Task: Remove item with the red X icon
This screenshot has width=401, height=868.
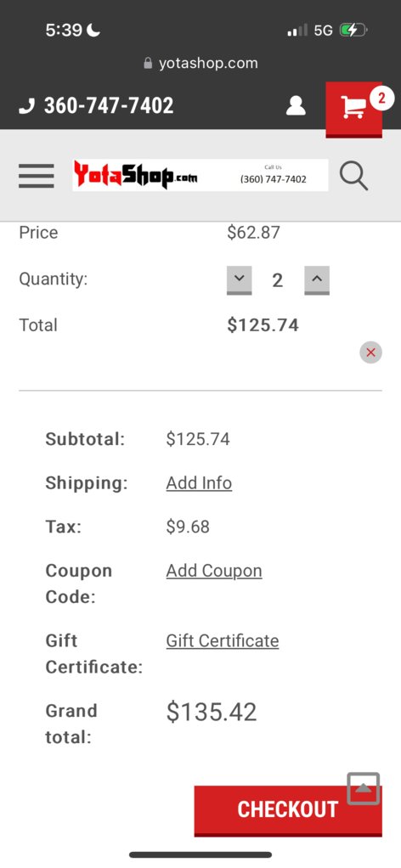Action: 370,352
